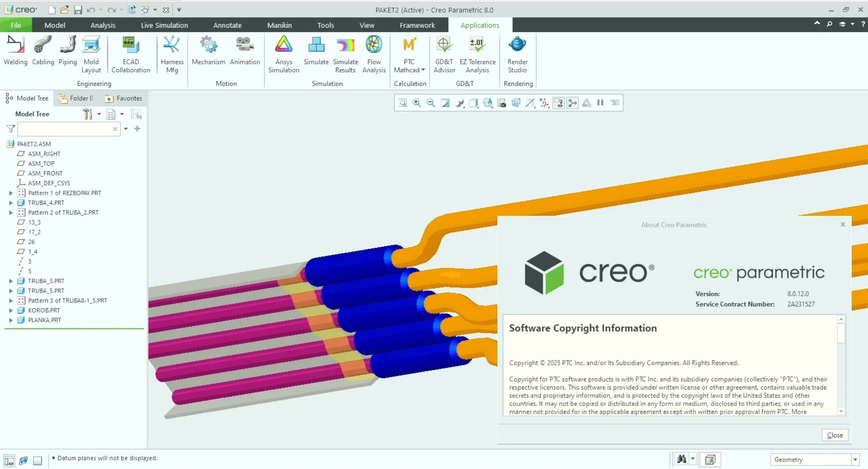Viewport: 868px width, 469px height.
Task: Create new file from quick access toolbar
Action: pyautogui.click(x=52, y=10)
